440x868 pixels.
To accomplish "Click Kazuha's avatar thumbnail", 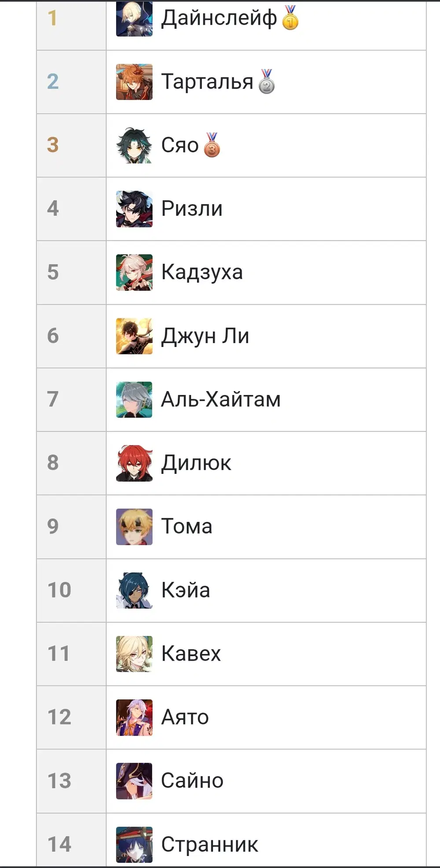I will (134, 272).
